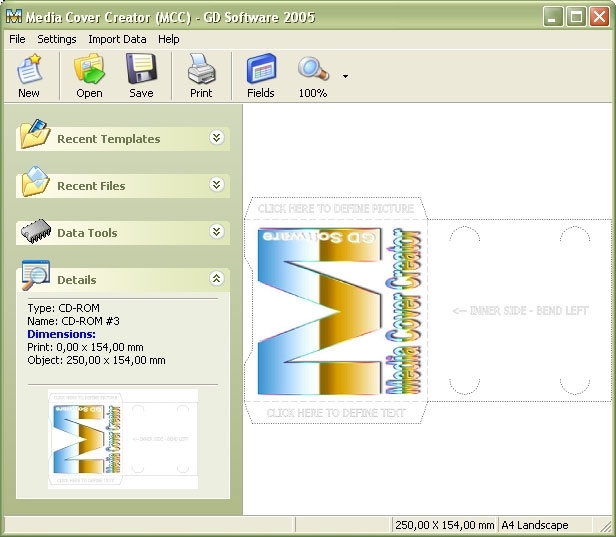Image resolution: width=616 pixels, height=537 pixels.
Task: Open a file with the Open folder icon
Action: tap(89, 69)
